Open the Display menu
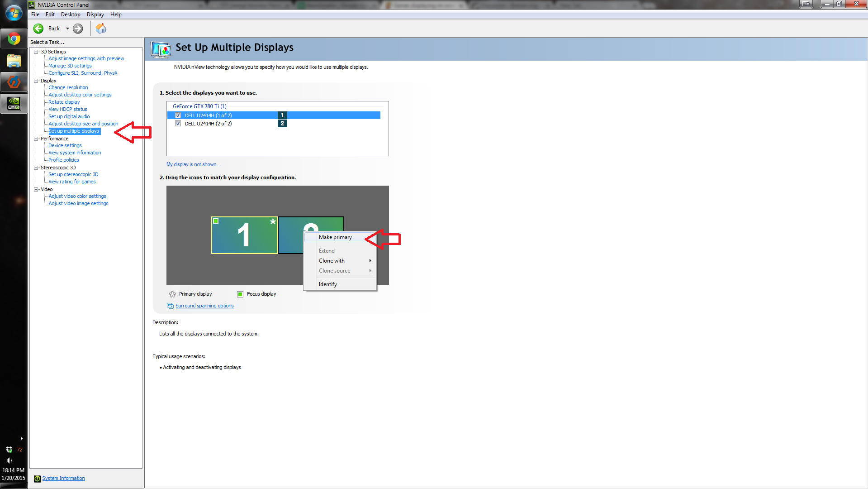Image resolution: width=868 pixels, height=489 pixels. (x=95, y=14)
